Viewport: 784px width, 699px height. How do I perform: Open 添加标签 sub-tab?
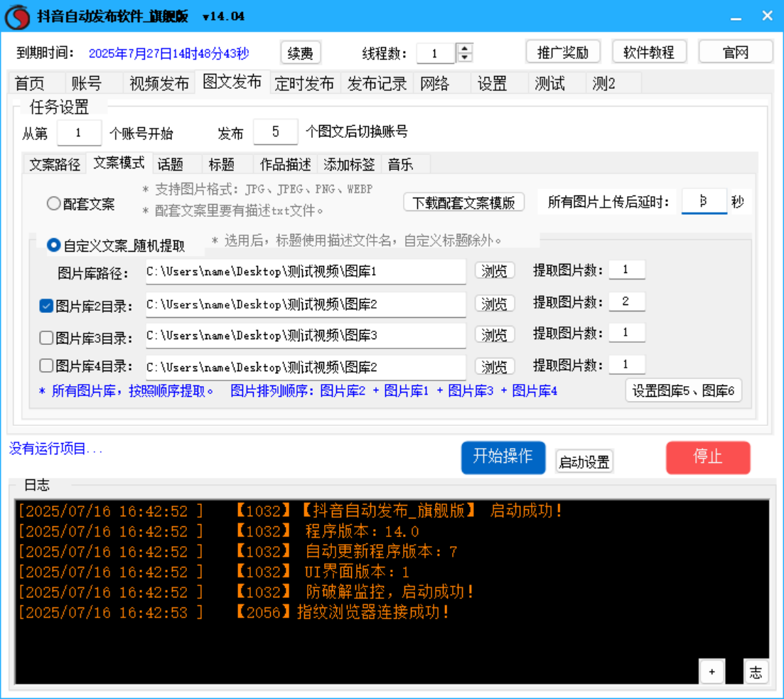tap(349, 165)
